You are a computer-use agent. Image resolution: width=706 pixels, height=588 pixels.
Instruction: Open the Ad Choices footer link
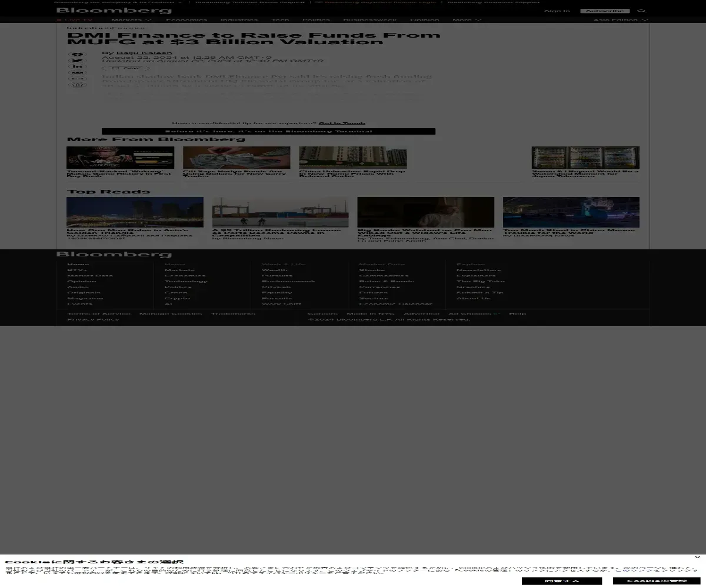pyautogui.click(x=474, y=314)
